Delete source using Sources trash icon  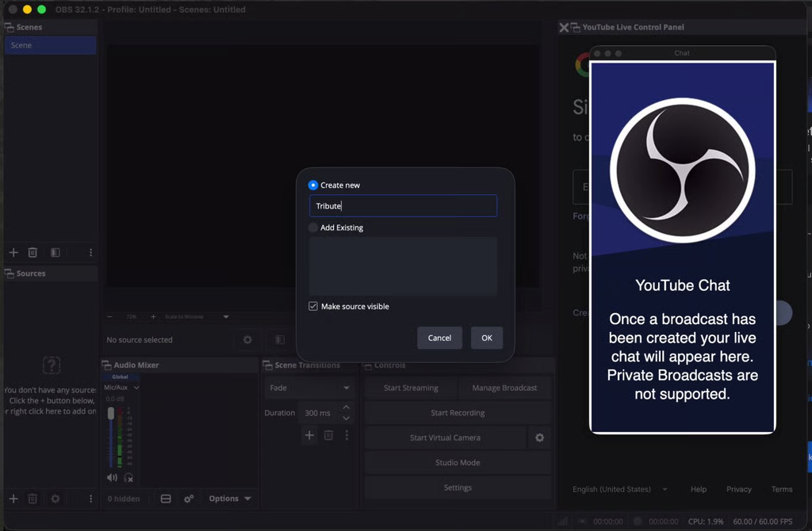(x=33, y=499)
